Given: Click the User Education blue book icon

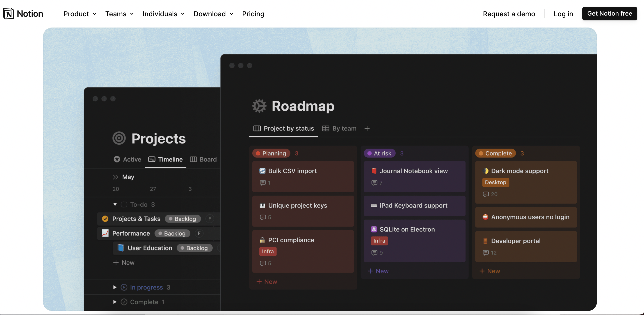Looking at the screenshot, I should (x=121, y=248).
